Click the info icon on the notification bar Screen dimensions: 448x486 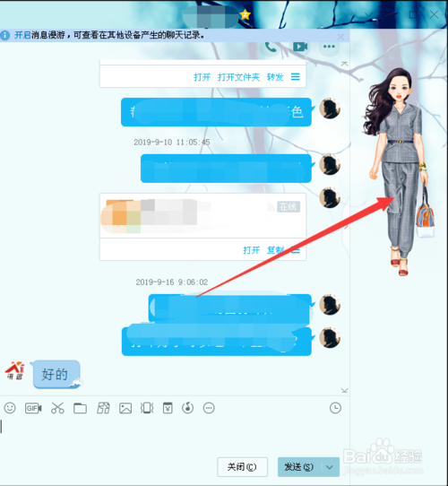click(x=5, y=35)
